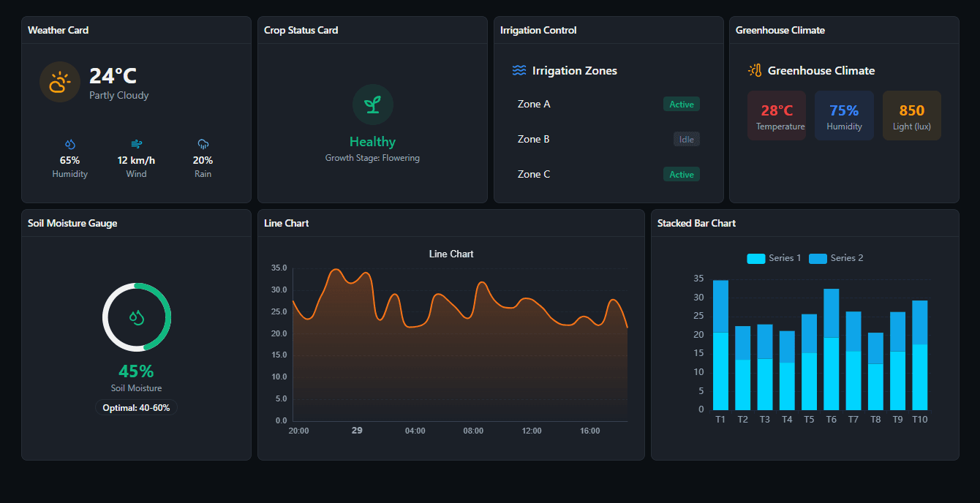Click the water drop icon inside the gauge
Image resolution: width=980 pixels, height=503 pixels.
pyautogui.click(x=136, y=317)
